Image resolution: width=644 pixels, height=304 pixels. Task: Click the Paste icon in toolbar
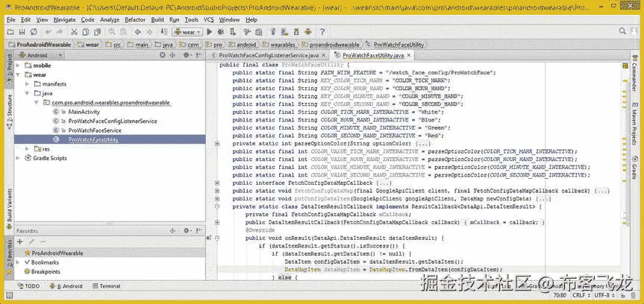(97, 32)
